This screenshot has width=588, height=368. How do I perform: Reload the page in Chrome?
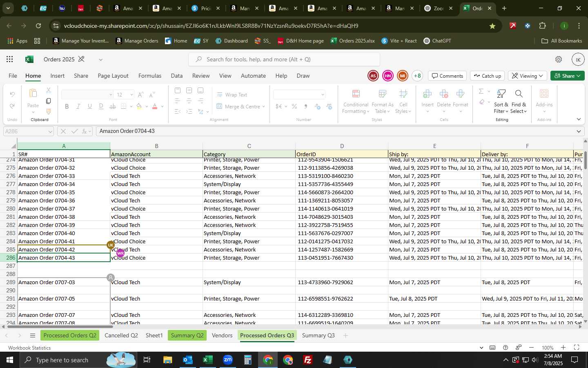(x=38, y=26)
